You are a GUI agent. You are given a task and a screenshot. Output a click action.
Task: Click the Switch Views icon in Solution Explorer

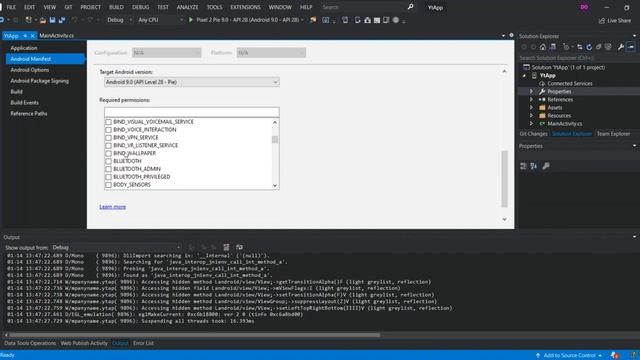click(553, 47)
